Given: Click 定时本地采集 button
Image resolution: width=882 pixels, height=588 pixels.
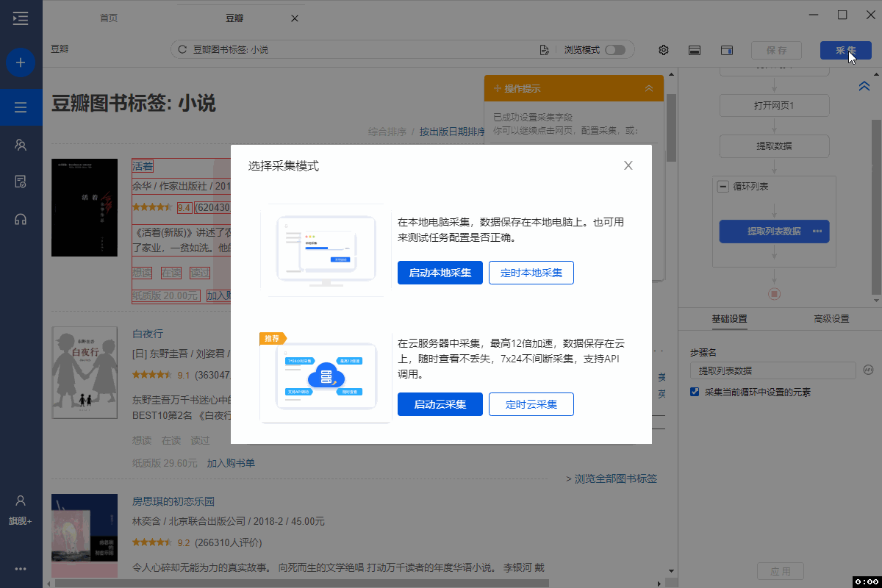Looking at the screenshot, I should click(531, 273).
